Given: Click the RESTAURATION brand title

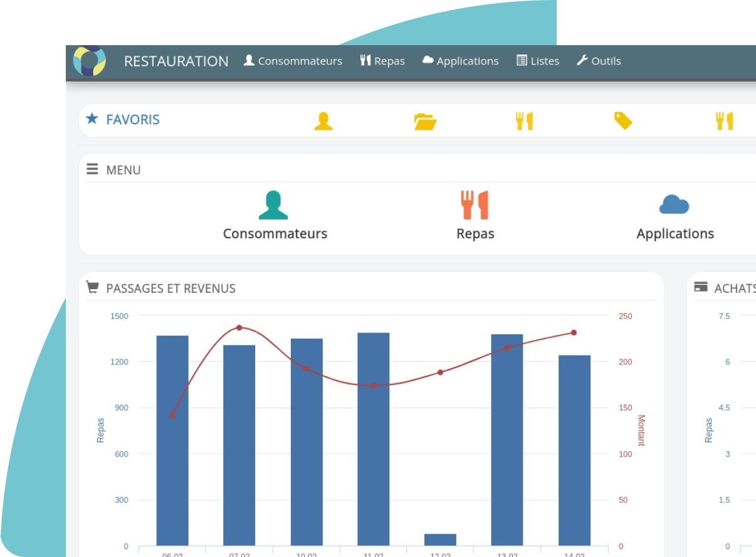Looking at the screenshot, I should click(x=176, y=61).
